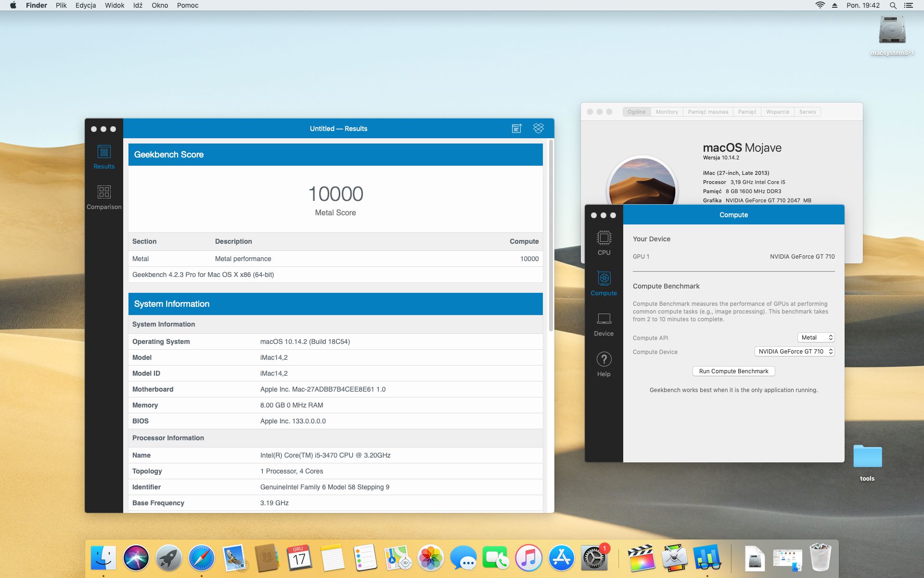Click the Dropbox icon in title bar
Viewport: 924px width, 578px height.
click(x=539, y=128)
